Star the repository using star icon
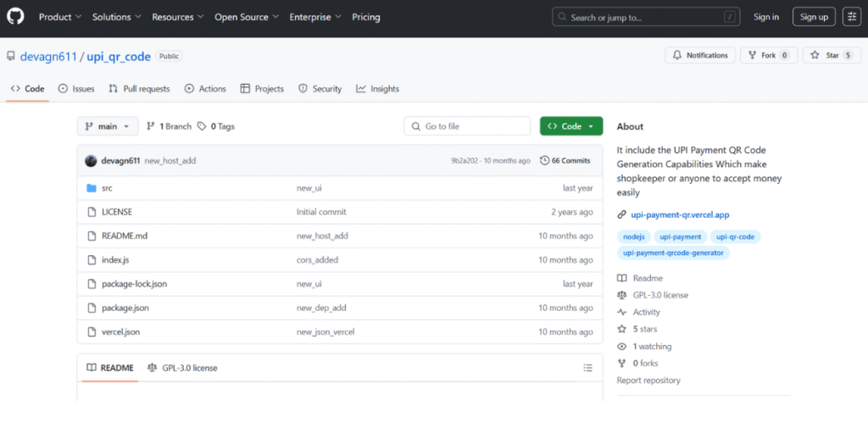 815,55
